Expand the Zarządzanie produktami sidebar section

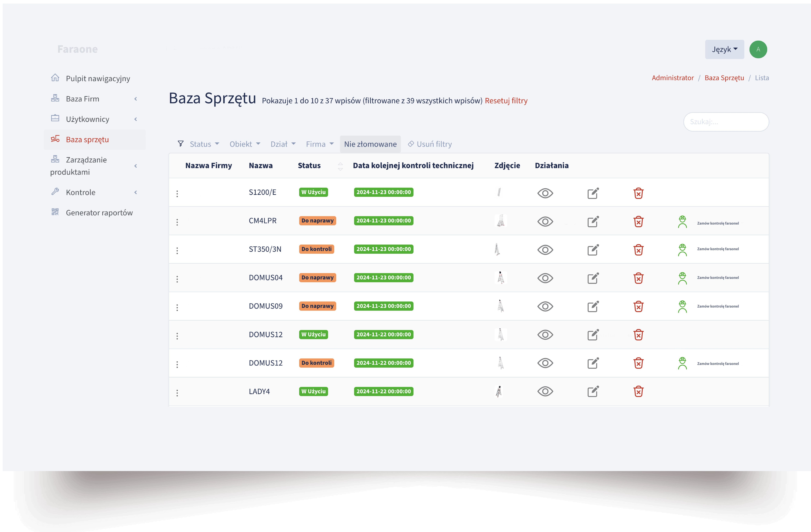(94, 166)
